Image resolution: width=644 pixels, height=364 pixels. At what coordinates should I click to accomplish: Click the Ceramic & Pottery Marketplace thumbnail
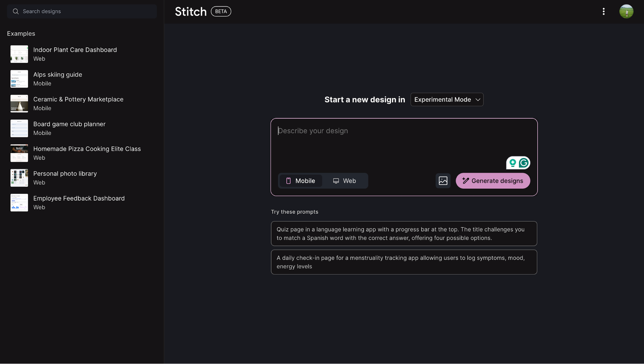tap(19, 103)
